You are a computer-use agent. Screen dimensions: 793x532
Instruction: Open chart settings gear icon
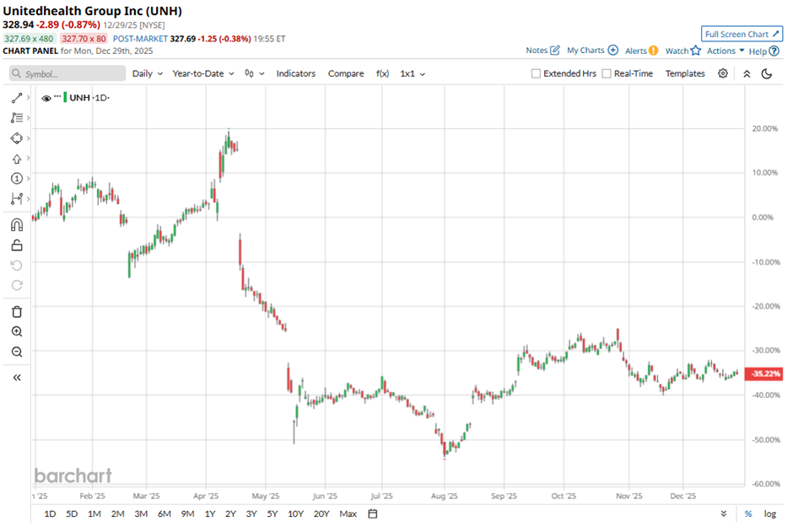click(723, 73)
